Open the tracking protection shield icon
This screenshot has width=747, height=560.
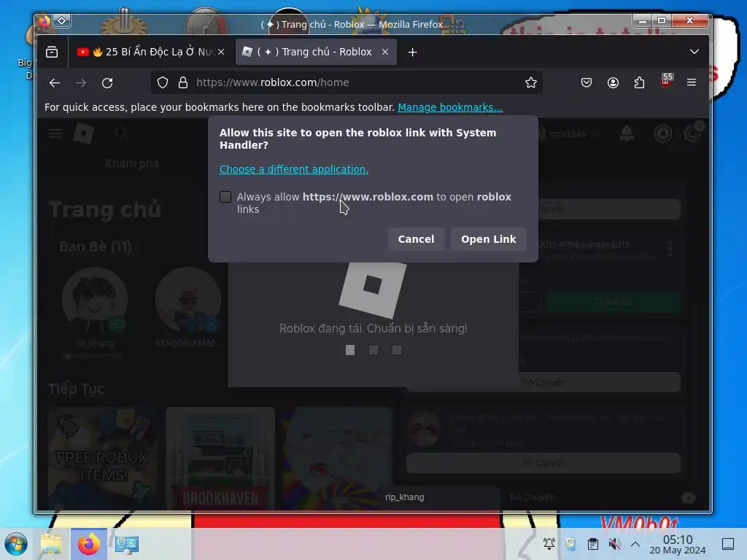pos(163,82)
